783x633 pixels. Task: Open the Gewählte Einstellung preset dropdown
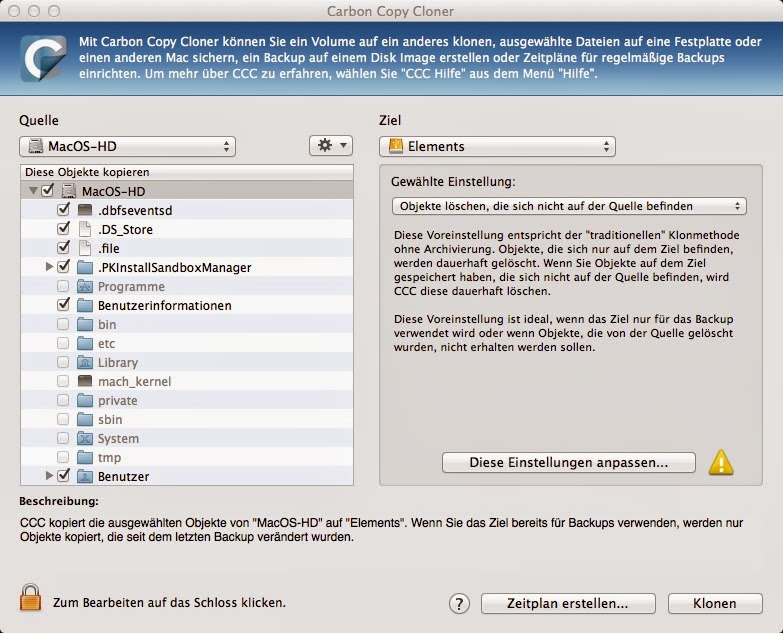coord(569,206)
